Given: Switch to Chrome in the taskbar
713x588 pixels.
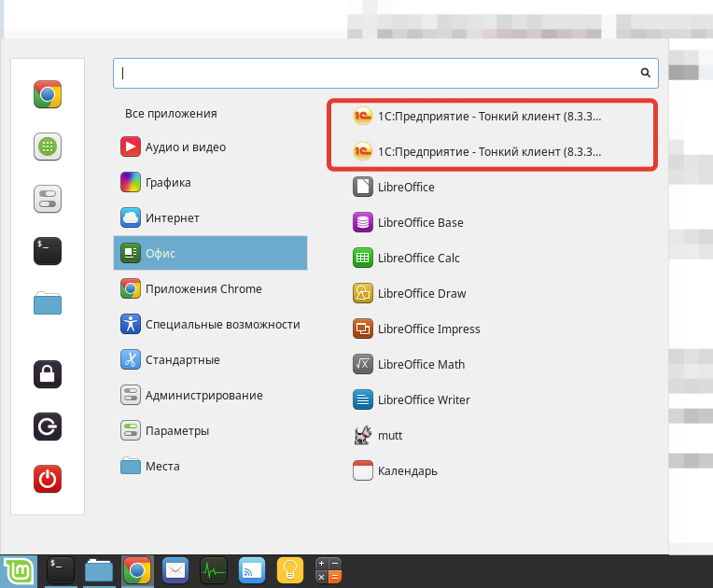Looking at the screenshot, I should pos(137,570).
